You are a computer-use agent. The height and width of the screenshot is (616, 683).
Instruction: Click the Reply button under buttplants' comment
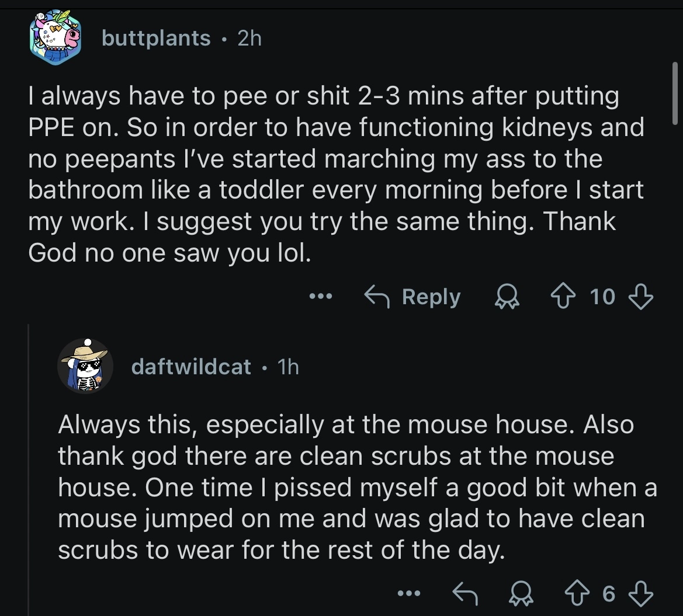pyautogui.click(x=412, y=297)
